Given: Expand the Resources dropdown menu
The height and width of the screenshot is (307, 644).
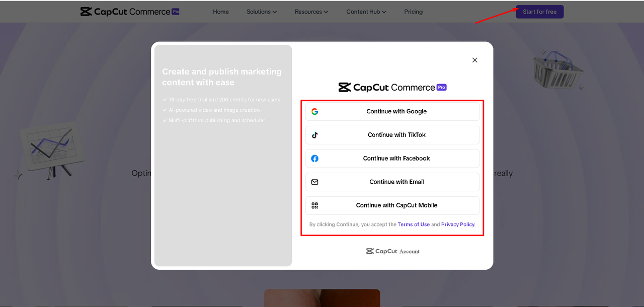Looking at the screenshot, I should pyautogui.click(x=311, y=12).
